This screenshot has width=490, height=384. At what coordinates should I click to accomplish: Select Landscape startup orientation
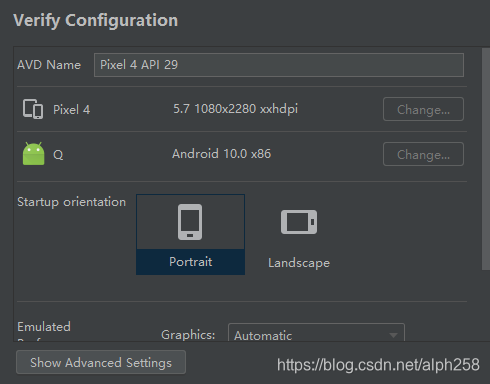click(299, 239)
